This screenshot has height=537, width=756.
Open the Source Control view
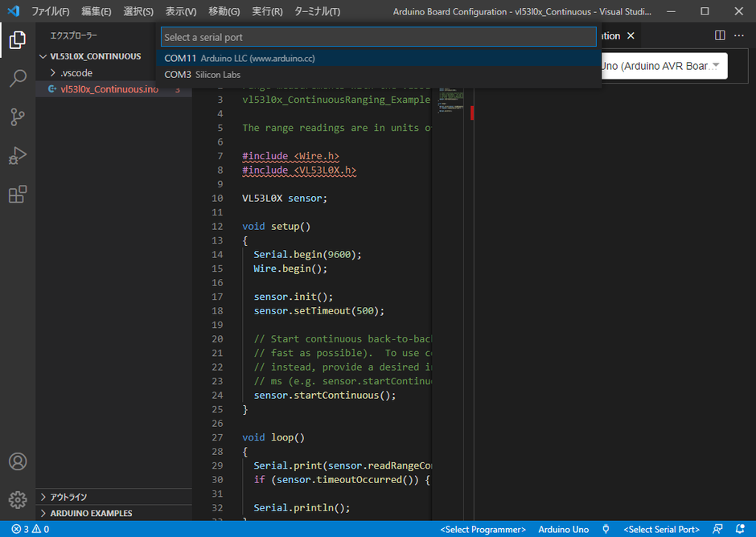point(18,117)
